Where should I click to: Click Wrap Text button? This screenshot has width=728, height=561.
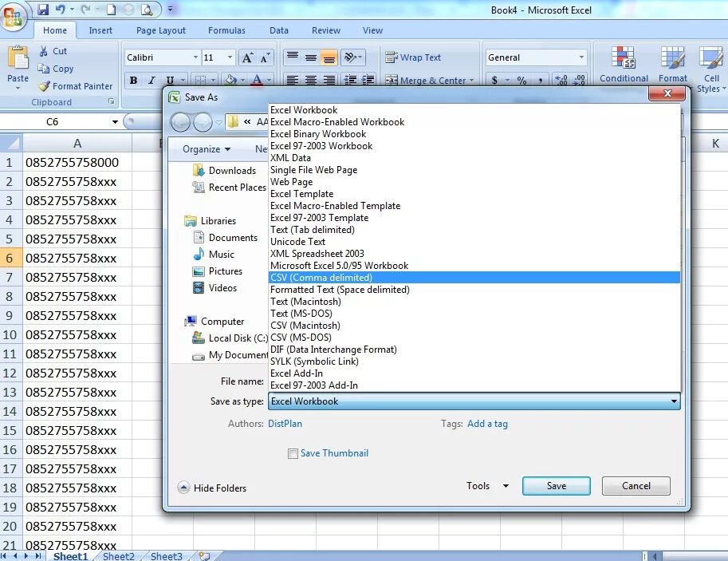coord(413,57)
